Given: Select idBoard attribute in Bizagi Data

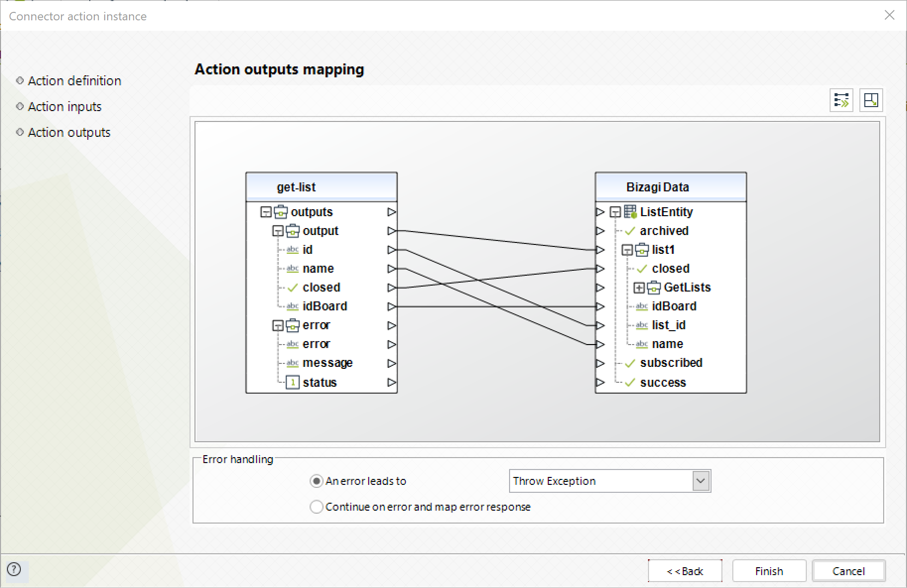Looking at the screenshot, I should click(x=674, y=306).
